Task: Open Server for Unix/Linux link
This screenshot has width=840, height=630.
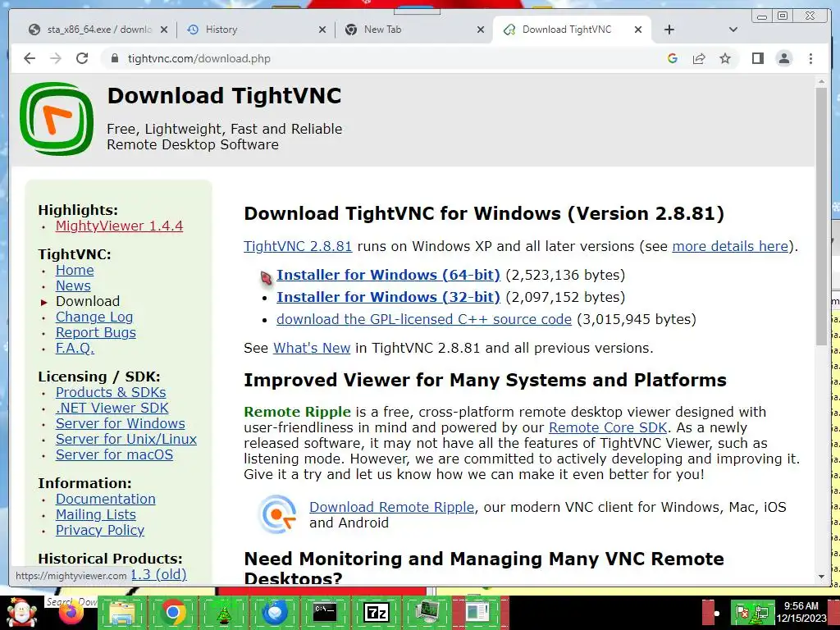Action: tap(126, 440)
